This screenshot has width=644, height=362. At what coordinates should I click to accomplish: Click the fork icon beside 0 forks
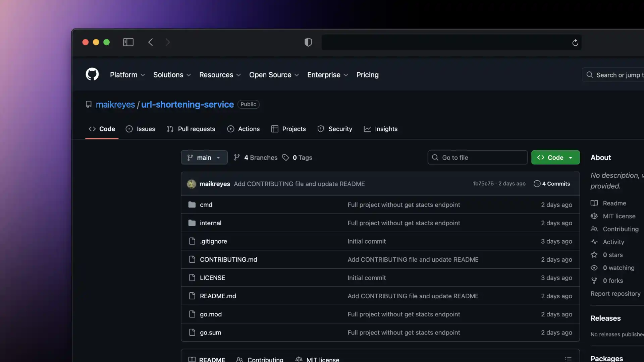click(x=594, y=281)
